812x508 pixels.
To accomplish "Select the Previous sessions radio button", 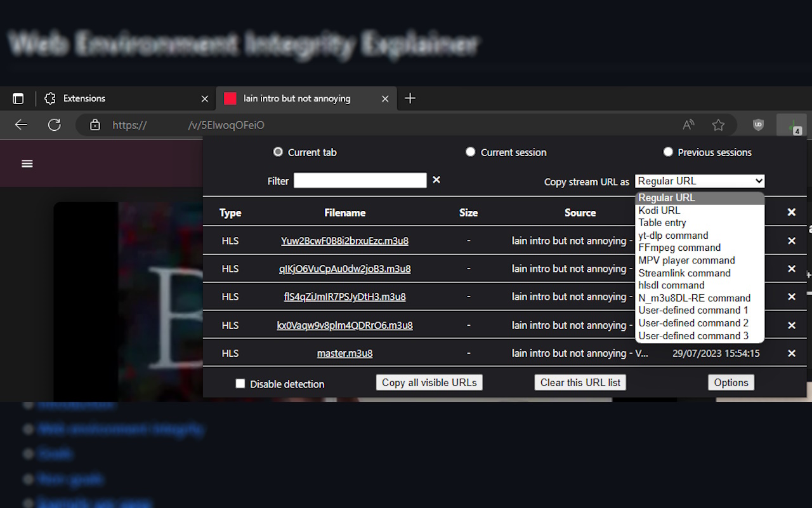I will point(668,152).
